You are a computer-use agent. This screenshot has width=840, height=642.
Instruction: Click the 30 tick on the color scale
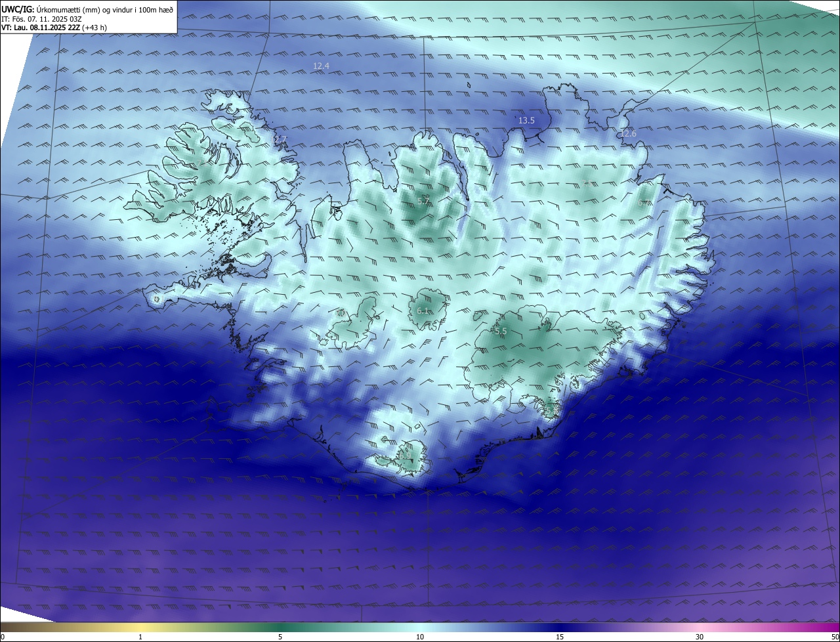[x=700, y=637]
